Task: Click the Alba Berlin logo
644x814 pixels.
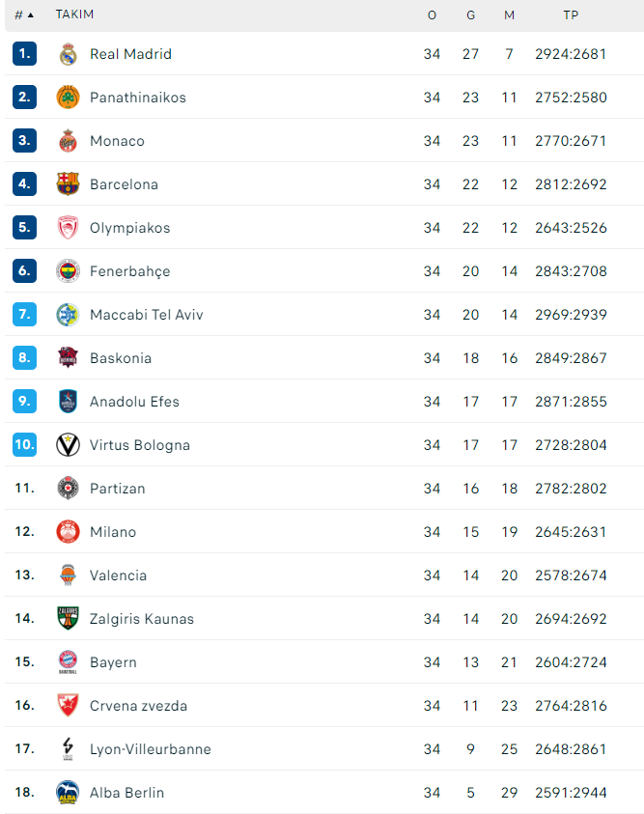Action: pos(68,792)
